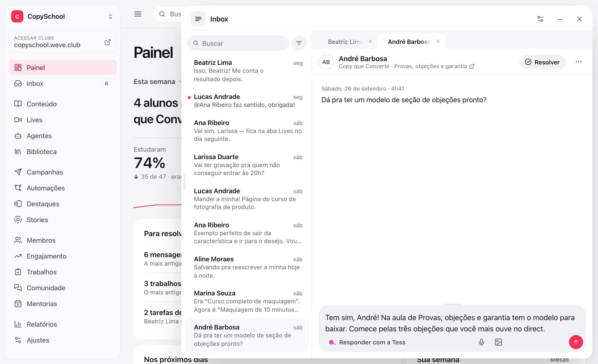Minimize the Inbox panel

[560, 19]
